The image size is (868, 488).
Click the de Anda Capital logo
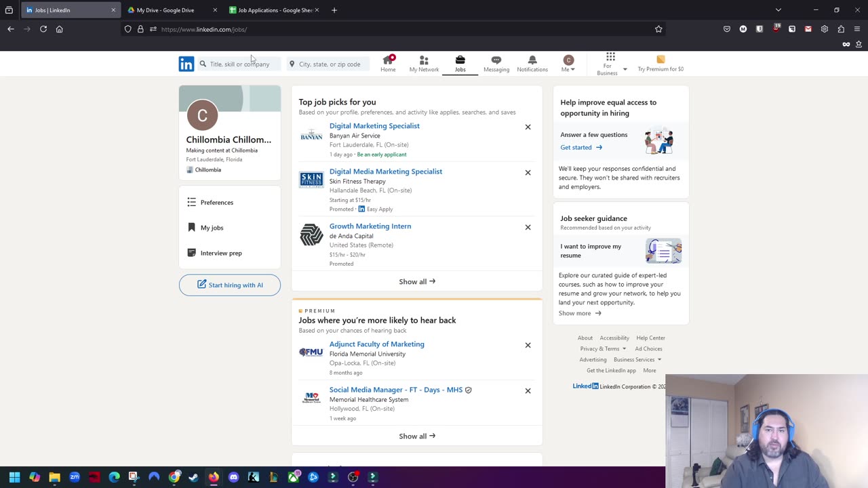coord(311,235)
